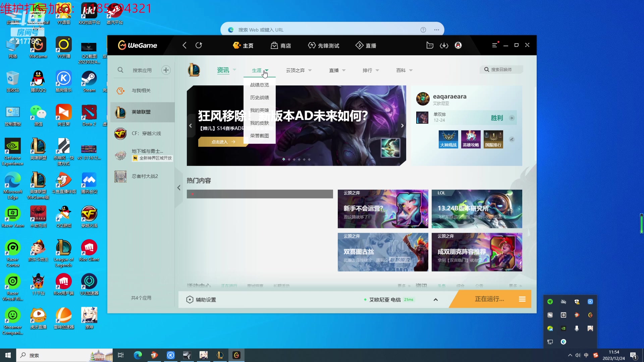Choose 荣誉截图 from the dropdown menu
This screenshot has height=362, width=644.
tap(260, 136)
